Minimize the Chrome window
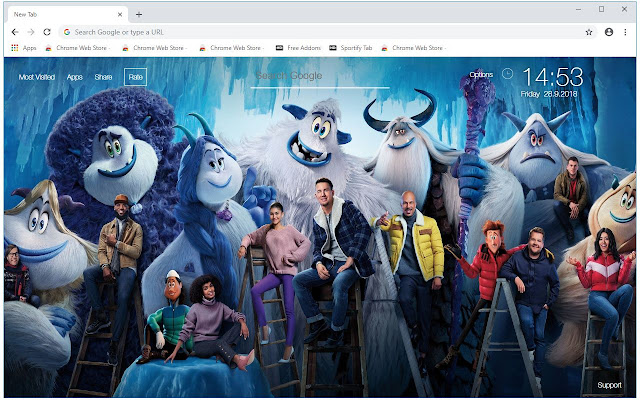Screen dimensions: 640x400 tap(578, 9)
